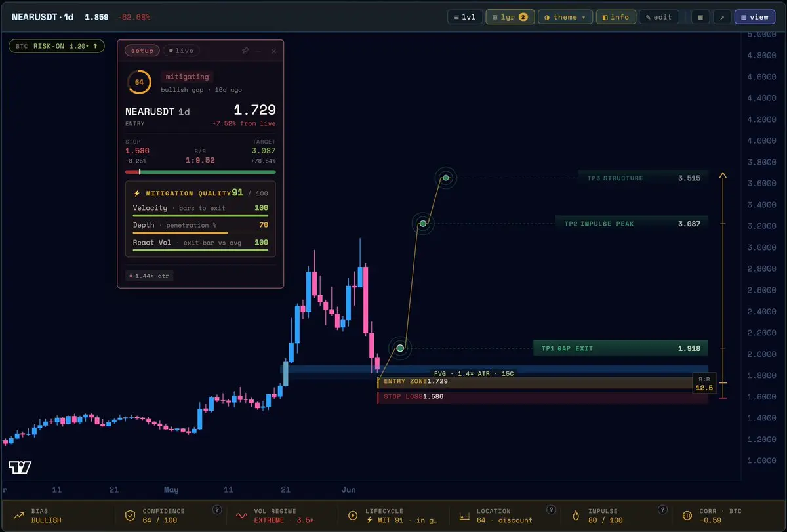Pin the setup panel

(245, 51)
